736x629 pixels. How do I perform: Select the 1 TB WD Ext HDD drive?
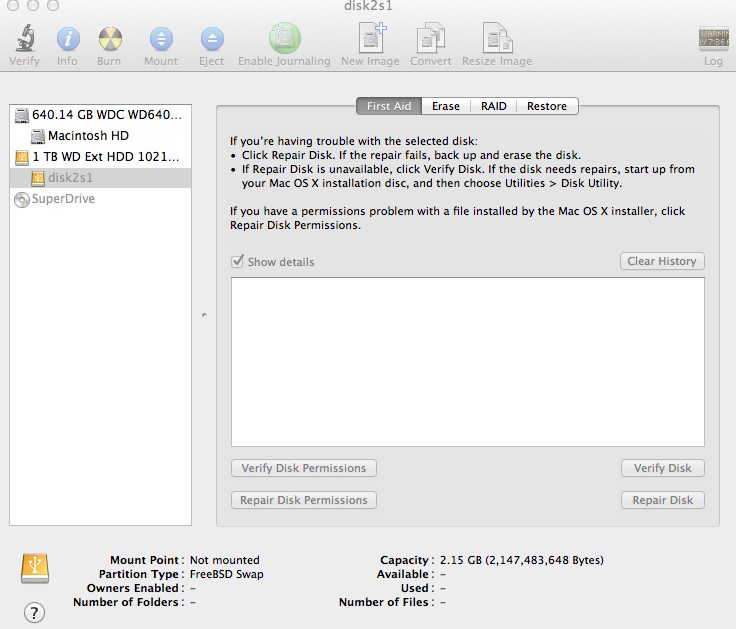tap(100, 157)
